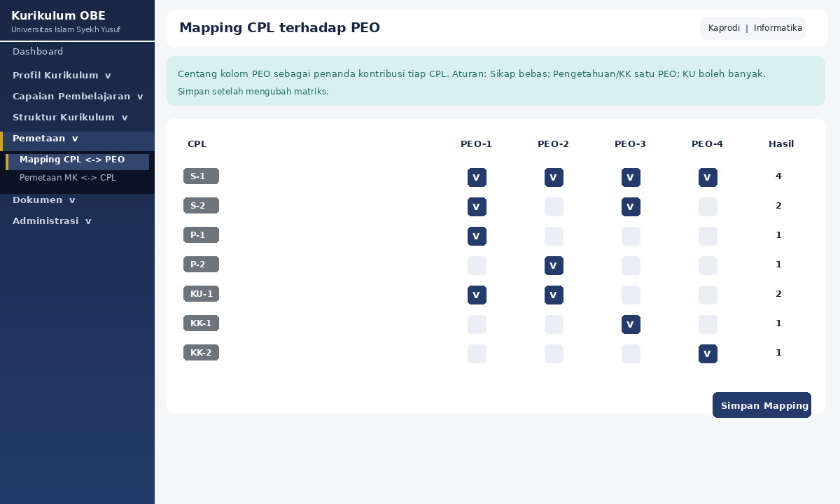
Task: Check PEO-2 box for S-2 row
Action: pos(554,206)
